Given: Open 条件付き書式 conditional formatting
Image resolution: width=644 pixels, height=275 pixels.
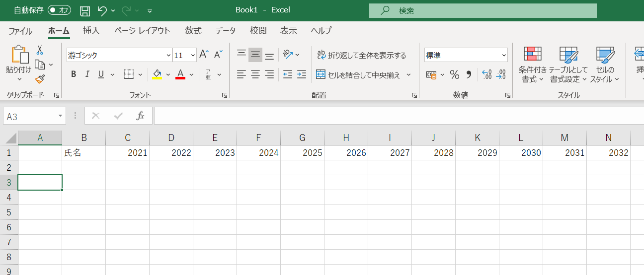Looking at the screenshot, I should pyautogui.click(x=533, y=65).
